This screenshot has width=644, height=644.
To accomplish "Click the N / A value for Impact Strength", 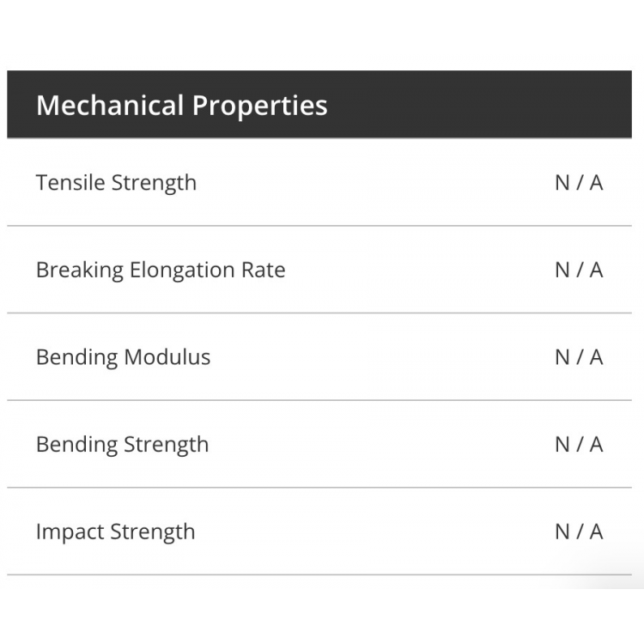I will pos(579,532).
